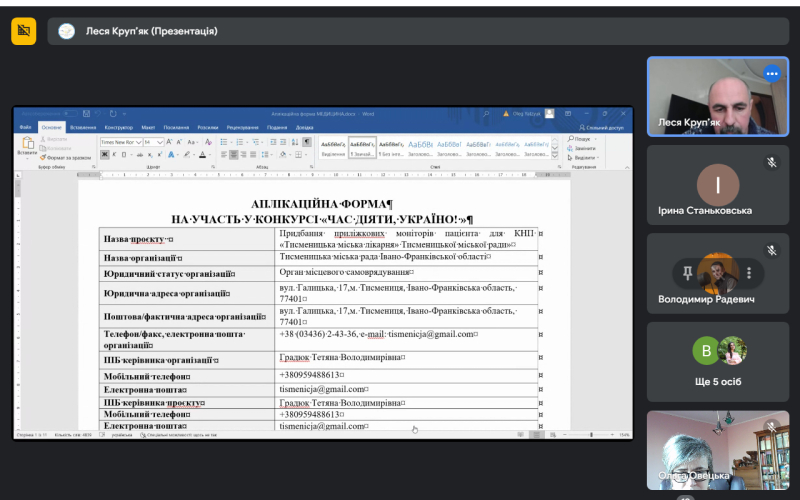Click the Decrease Indent icon

(273, 142)
